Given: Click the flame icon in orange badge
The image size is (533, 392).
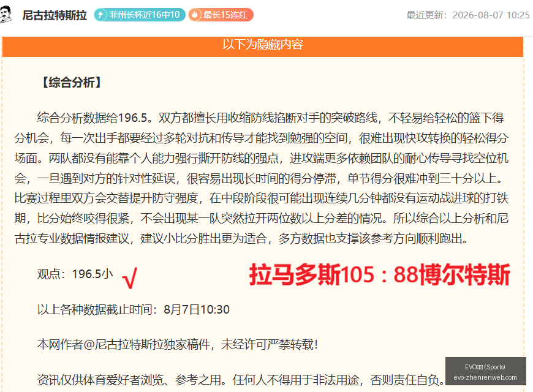Looking at the screenshot, I should click(x=195, y=15).
